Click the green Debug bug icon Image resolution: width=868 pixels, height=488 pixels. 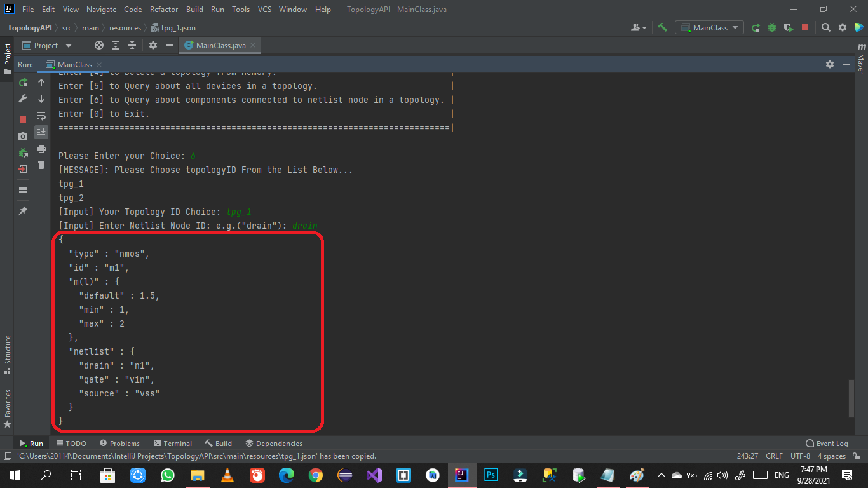pos(772,27)
